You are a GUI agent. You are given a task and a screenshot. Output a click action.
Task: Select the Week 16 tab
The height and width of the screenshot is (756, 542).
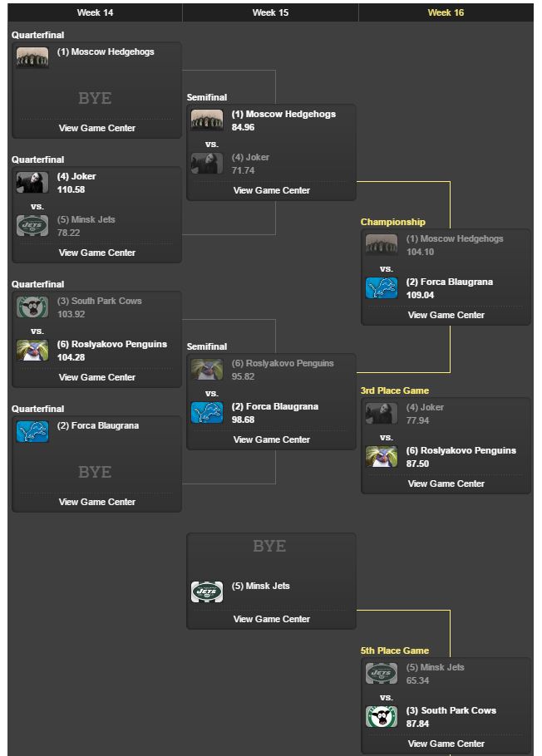coord(446,12)
